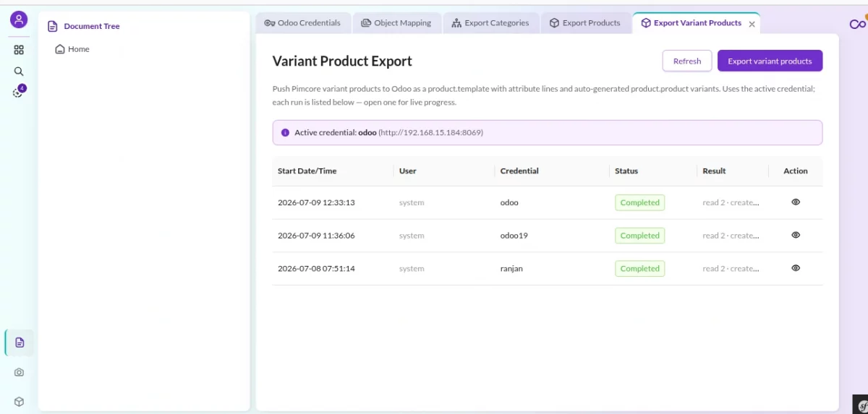Open notifications icon with badge 4
The width and height of the screenshot is (868, 414).
click(19, 92)
